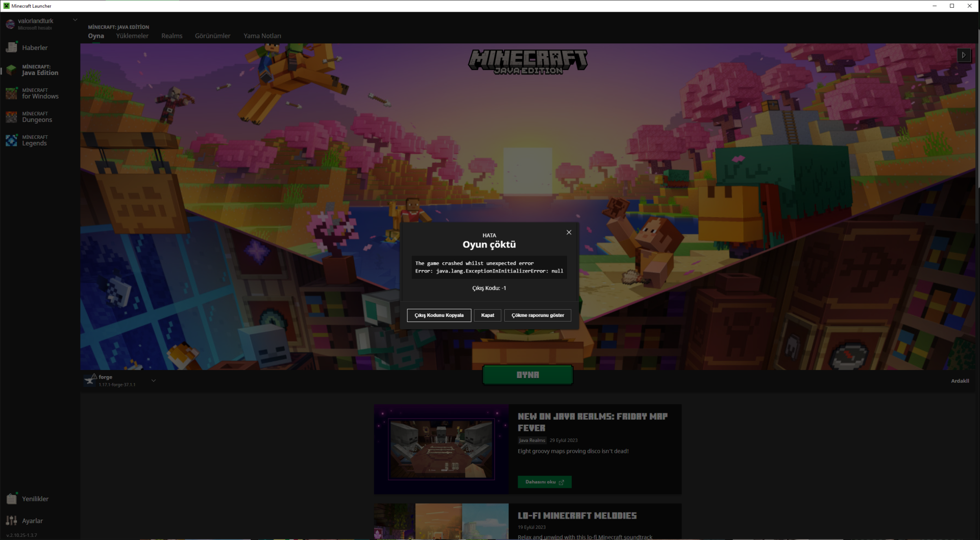Open the Haberler news section icon
This screenshot has width=980, height=540.
coord(11,47)
